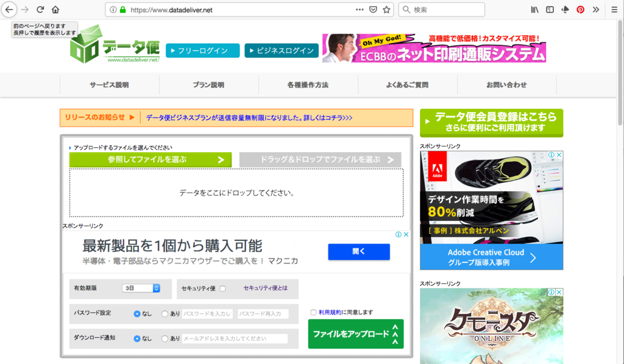Open page actions three-dot menu in URL bar

(360, 10)
